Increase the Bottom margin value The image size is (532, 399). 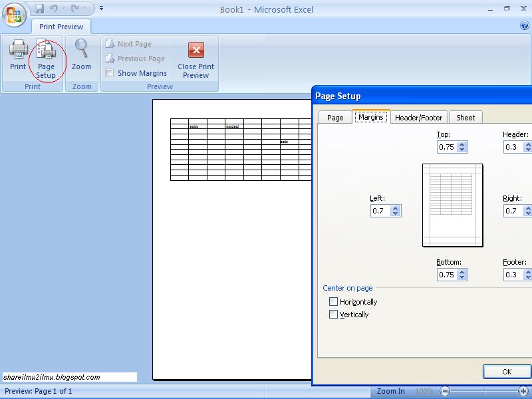pyautogui.click(x=462, y=272)
